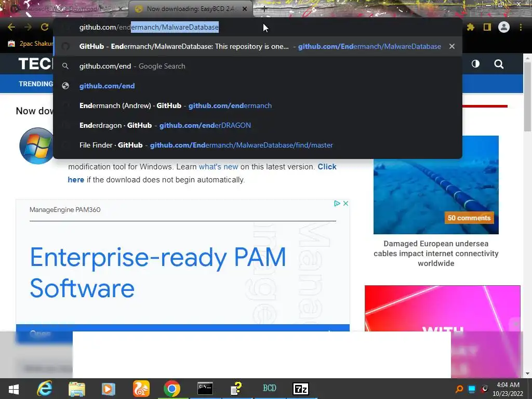Click the TRENDING label in the blue bar
The height and width of the screenshot is (399, 532).
click(36, 84)
